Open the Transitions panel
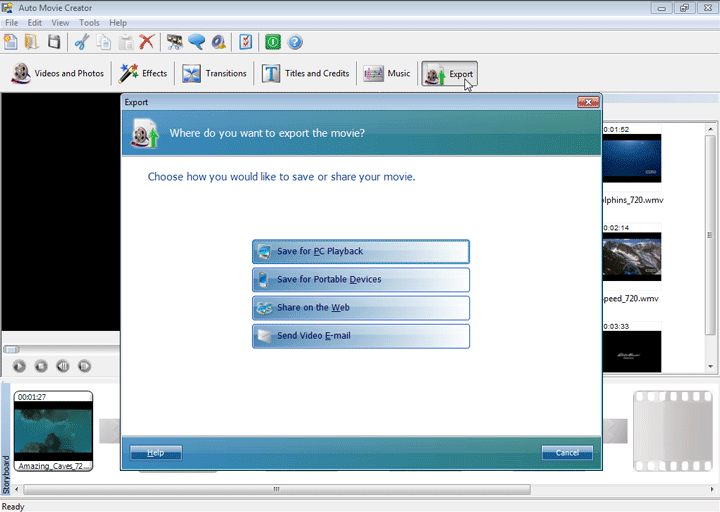 [215, 74]
